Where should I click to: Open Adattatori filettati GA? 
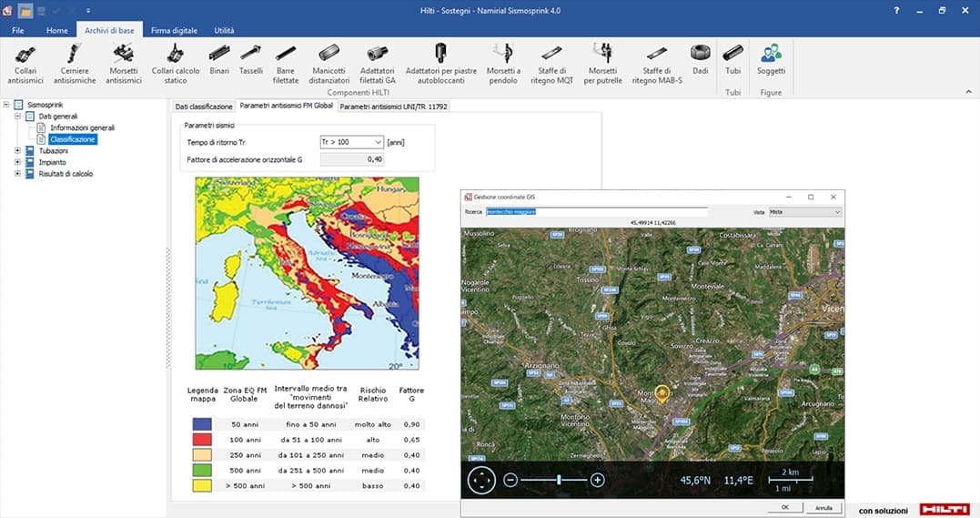(378, 63)
